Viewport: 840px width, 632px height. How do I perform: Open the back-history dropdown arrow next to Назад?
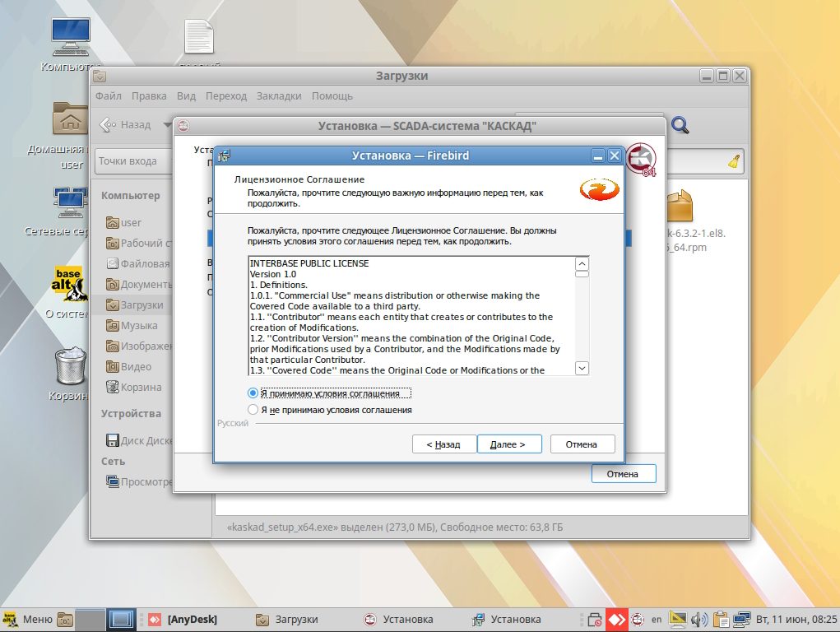click(167, 125)
